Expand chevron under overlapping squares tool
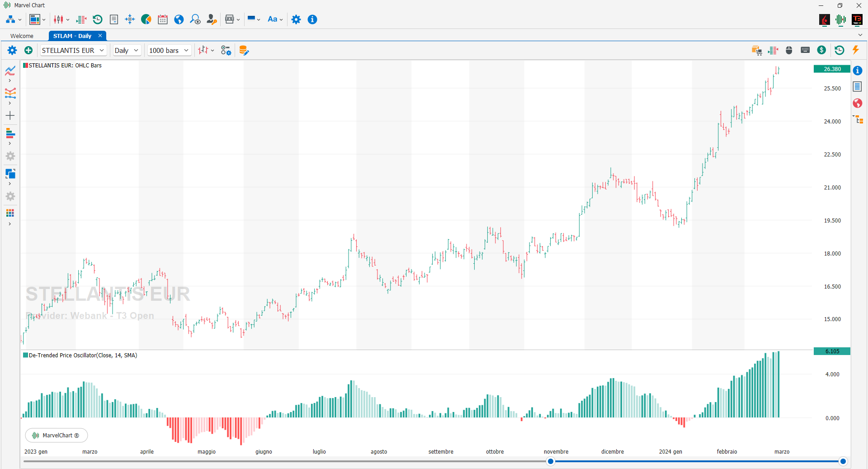868x469 pixels. (9, 184)
